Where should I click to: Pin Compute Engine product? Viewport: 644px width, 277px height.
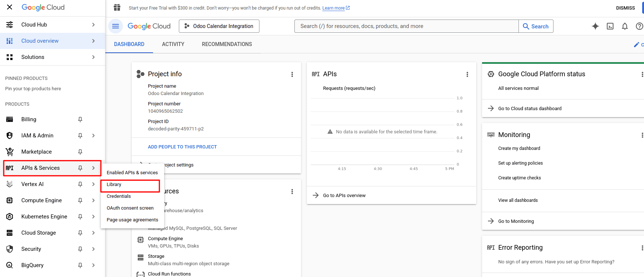[80, 200]
